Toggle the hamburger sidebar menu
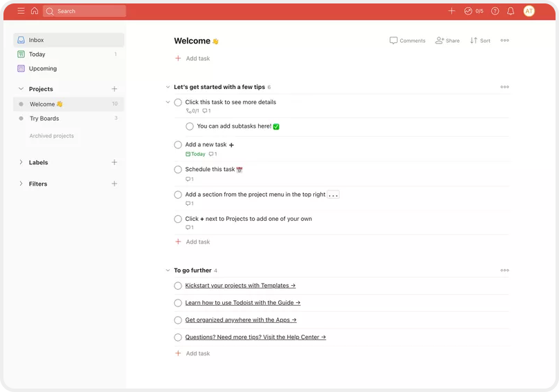559x392 pixels. point(21,10)
